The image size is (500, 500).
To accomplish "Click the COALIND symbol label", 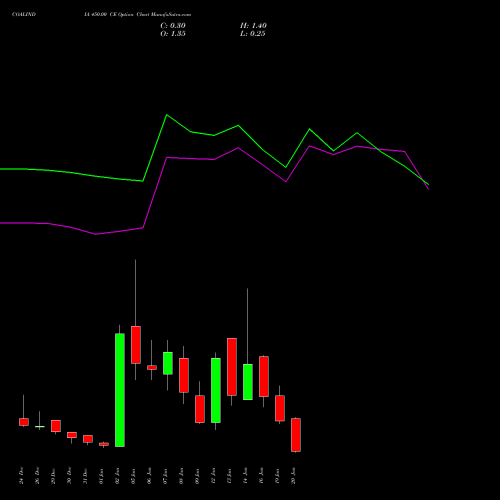I will click(24, 14).
